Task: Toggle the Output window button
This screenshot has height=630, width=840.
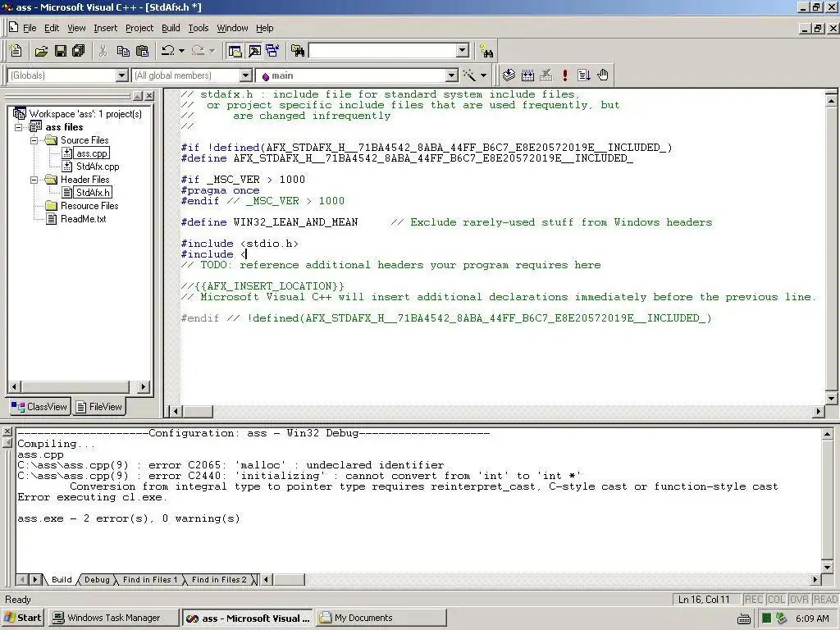Action: [x=254, y=51]
